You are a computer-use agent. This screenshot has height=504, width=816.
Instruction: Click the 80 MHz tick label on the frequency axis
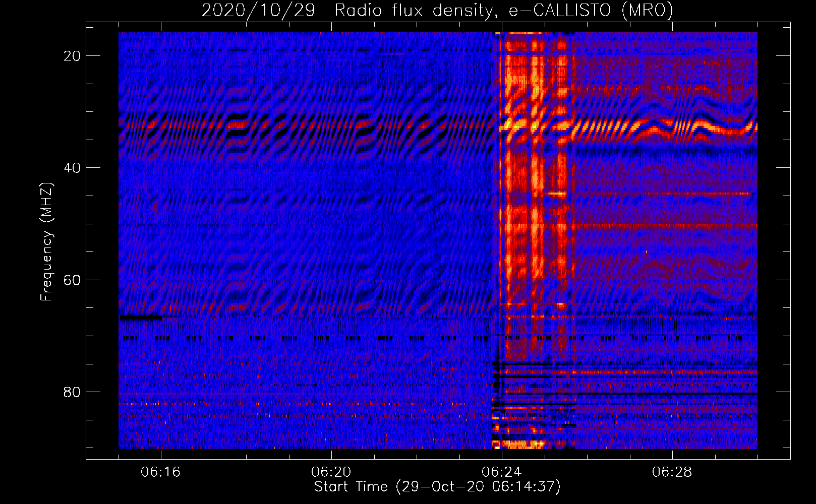click(x=72, y=392)
